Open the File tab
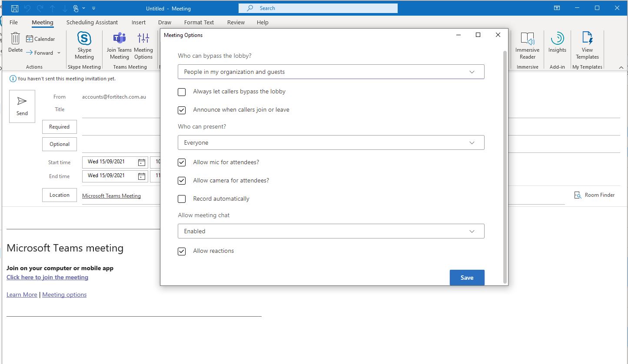Screen dimensions: 628x364 coord(13,22)
